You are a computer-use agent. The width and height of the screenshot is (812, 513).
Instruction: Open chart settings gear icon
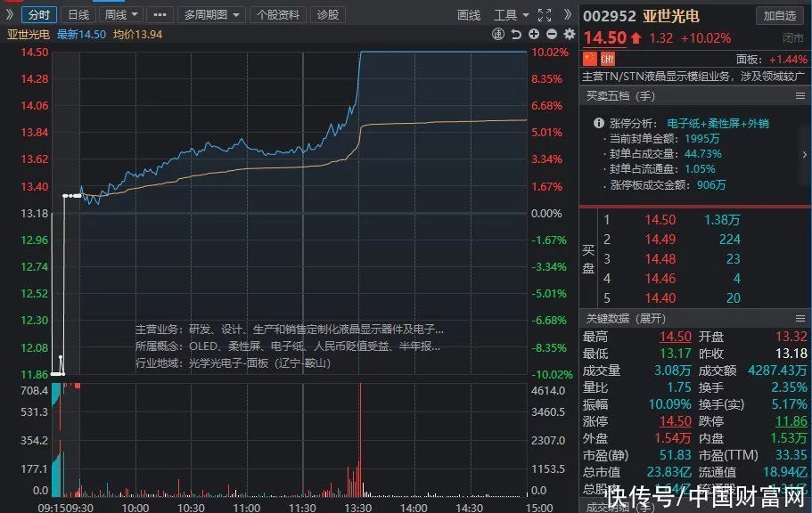tap(567, 34)
